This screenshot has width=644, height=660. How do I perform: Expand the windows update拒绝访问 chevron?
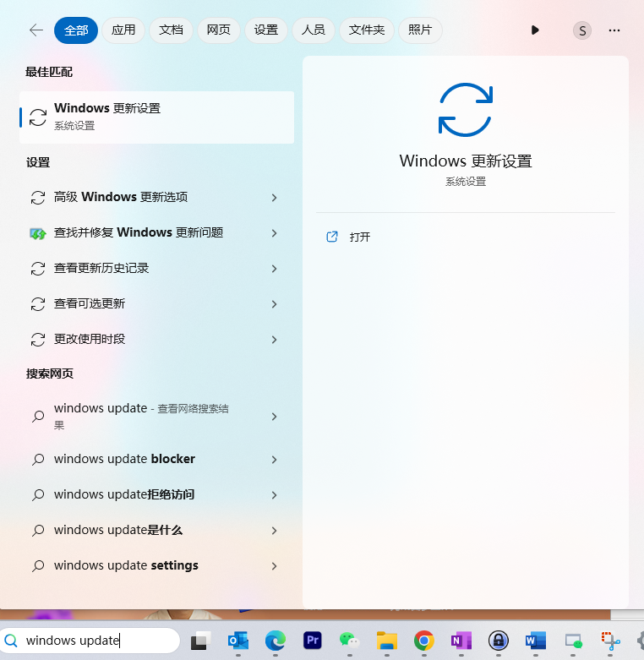(274, 495)
